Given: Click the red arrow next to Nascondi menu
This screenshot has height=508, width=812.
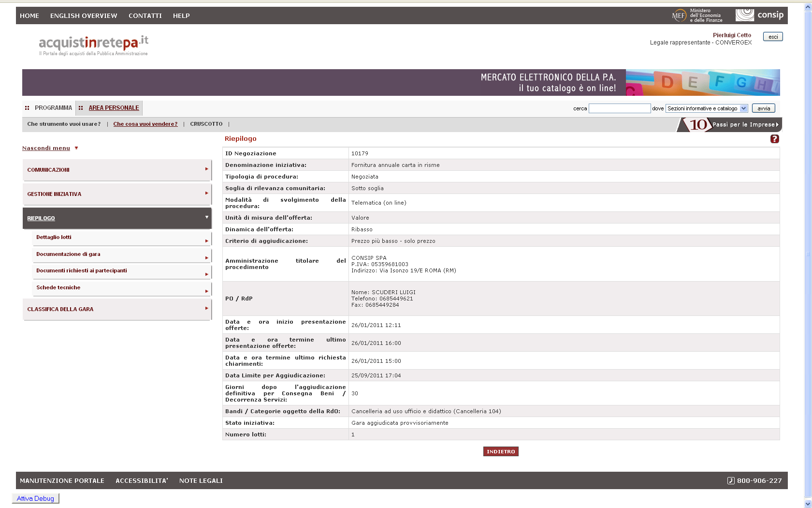Looking at the screenshot, I should click(x=76, y=148).
